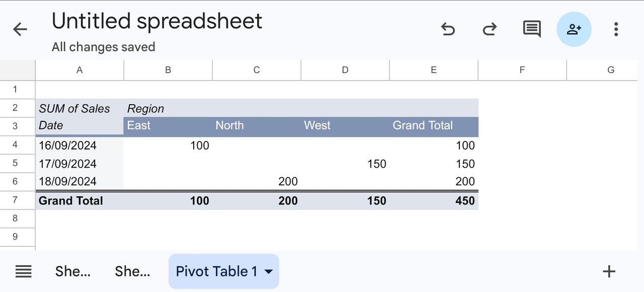Click the redo icon
Viewport: 644px width, 292px height.
point(490,29)
